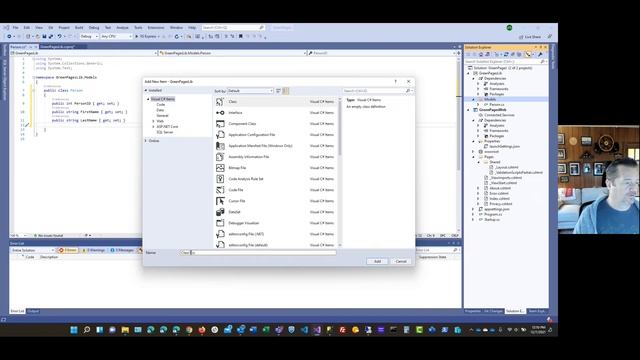Pick the Application Manifest File icon

click(220, 146)
